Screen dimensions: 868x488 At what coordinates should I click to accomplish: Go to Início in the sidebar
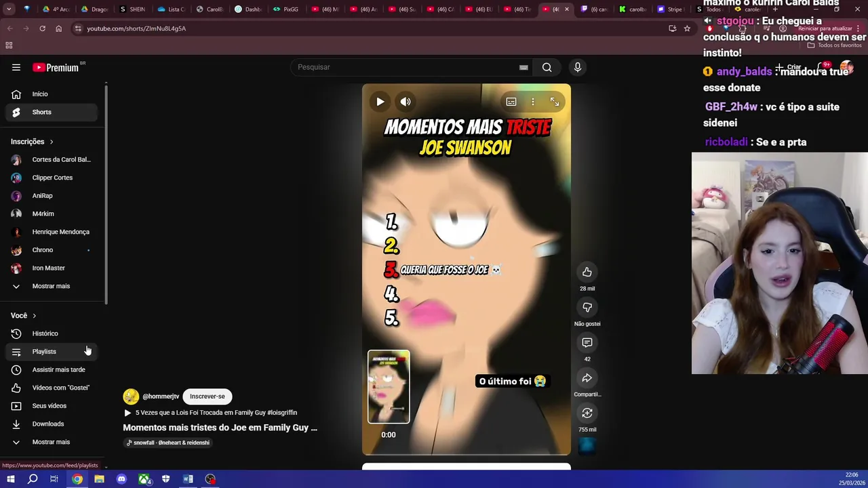(x=51, y=94)
